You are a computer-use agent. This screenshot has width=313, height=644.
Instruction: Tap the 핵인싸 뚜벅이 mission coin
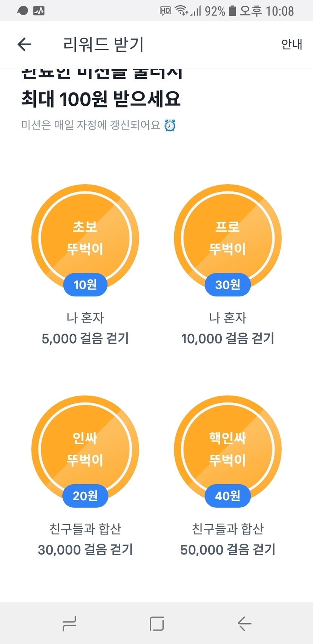(228, 449)
